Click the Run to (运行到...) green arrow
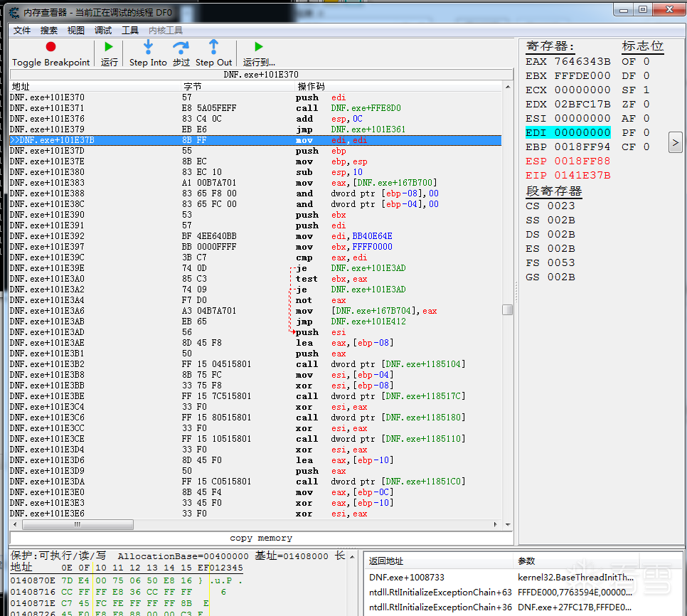 tap(258, 46)
